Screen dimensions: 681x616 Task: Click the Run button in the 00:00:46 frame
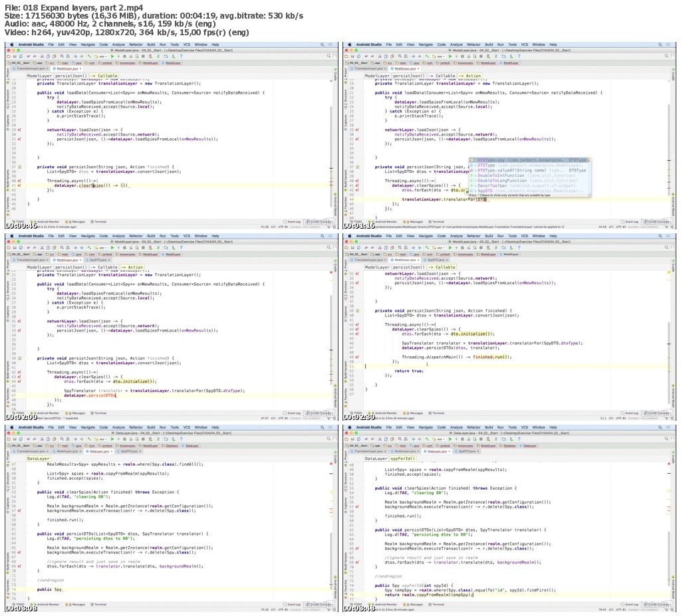click(112, 56)
